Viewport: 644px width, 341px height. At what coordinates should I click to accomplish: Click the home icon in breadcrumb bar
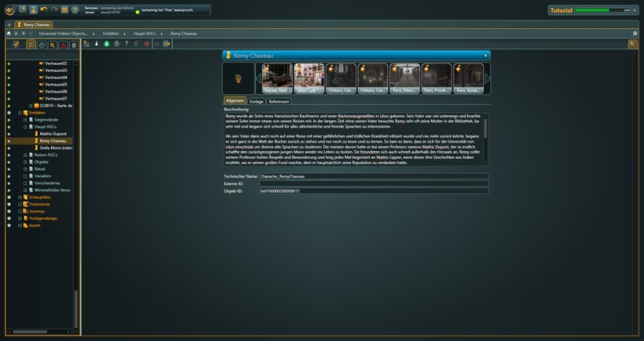click(x=9, y=33)
